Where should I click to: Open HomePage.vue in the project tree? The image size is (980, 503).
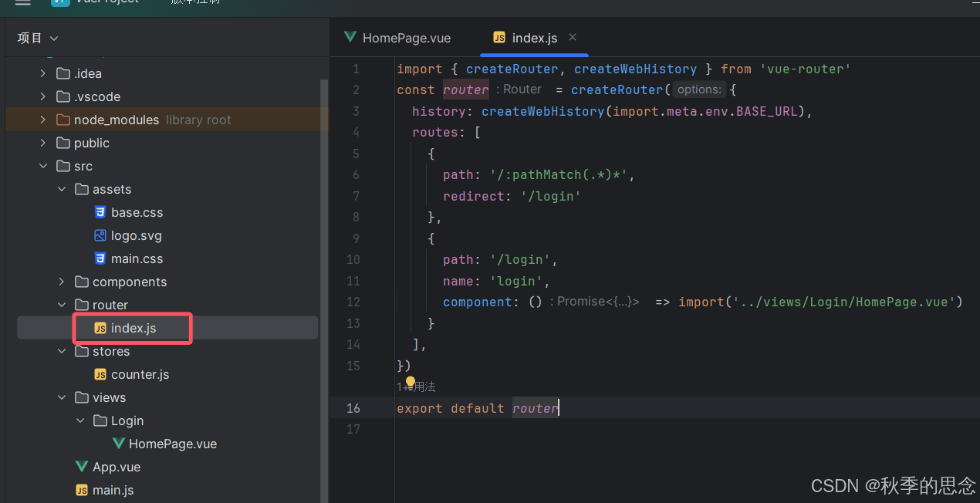pos(172,444)
